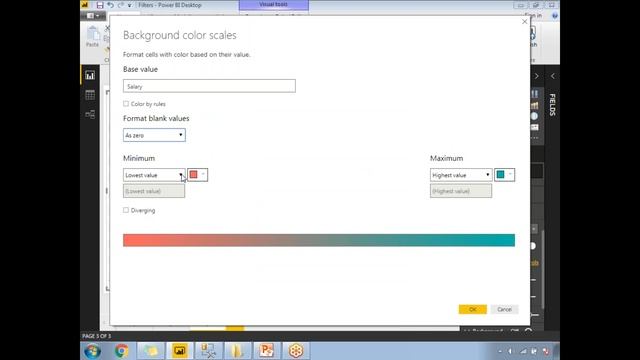640x360 pixels.
Task: Open the Minimum Lowest value dropdown
Action: point(154,175)
